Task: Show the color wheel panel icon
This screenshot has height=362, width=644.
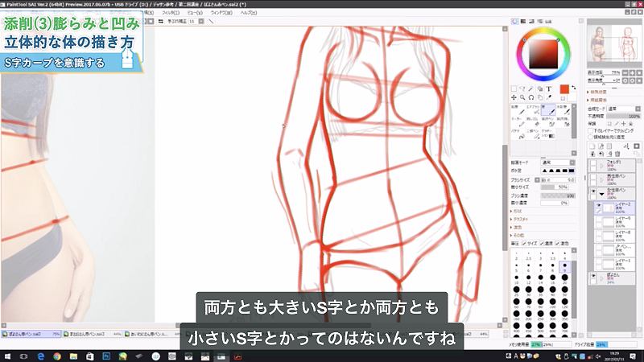Action: tap(514, 22)
